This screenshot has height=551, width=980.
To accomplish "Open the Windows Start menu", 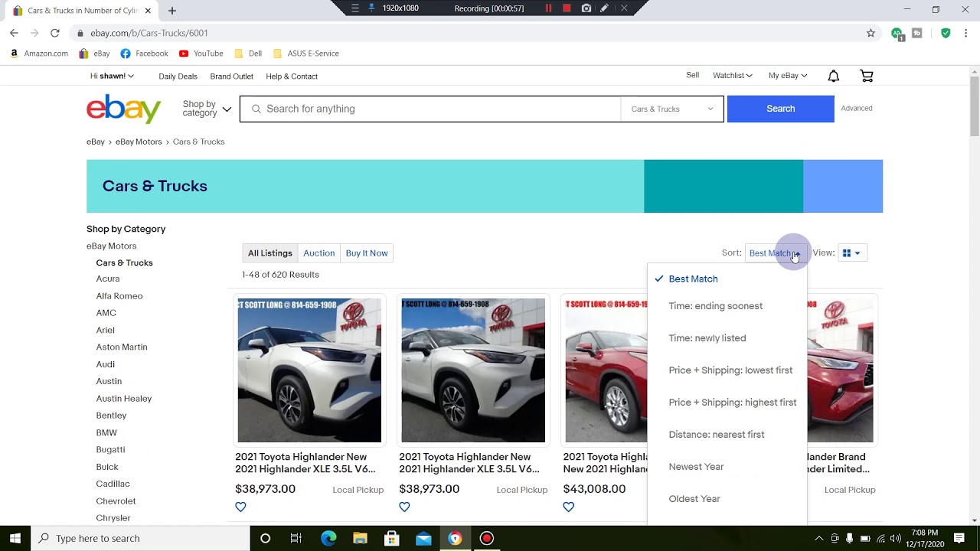I will [x=15, y=538].
